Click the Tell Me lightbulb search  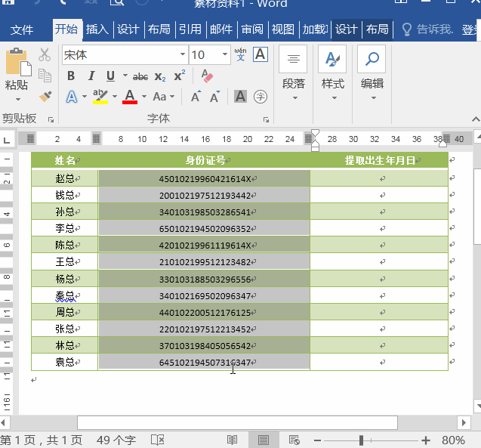[x=427, y=29]
